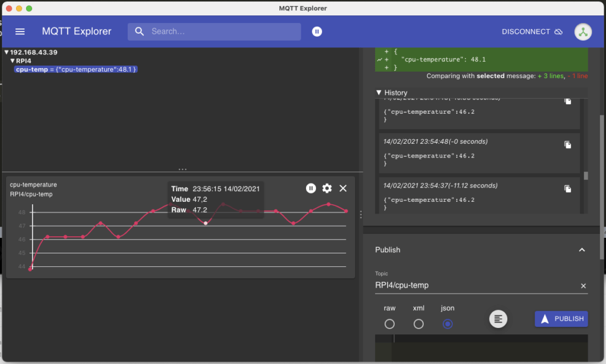
Task: Click the disconnect cloud icon
Action: pyautogui.click(x=559, y=32)
